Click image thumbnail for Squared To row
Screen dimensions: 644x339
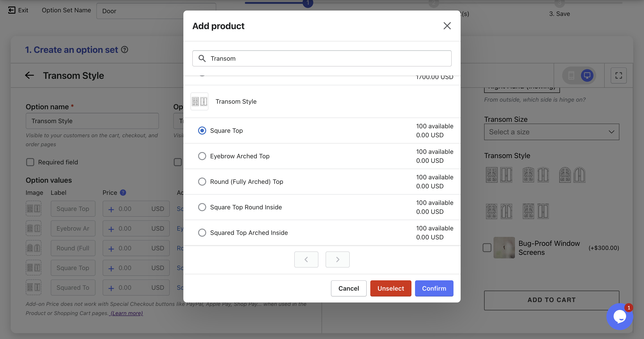pyautogui.click(x=34, y=288)
